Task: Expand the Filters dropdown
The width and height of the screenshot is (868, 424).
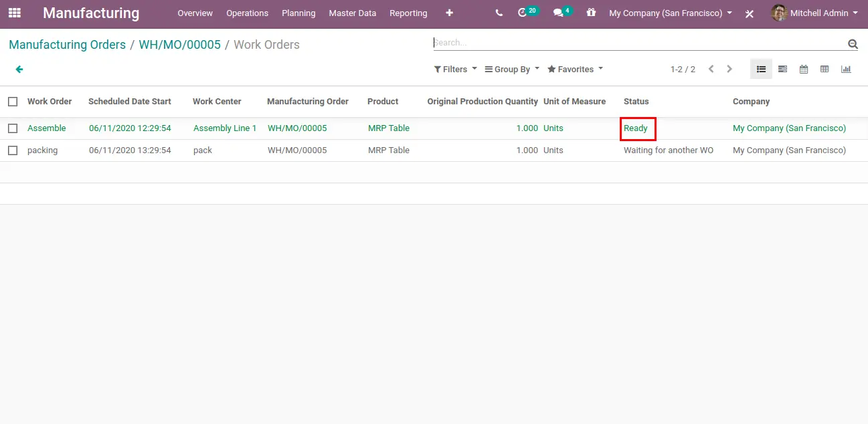Action: click(x=456, y=69)
